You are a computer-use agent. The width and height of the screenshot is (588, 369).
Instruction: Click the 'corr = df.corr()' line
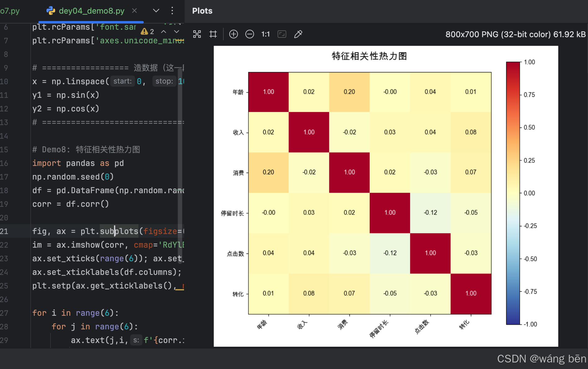point(71,204)
